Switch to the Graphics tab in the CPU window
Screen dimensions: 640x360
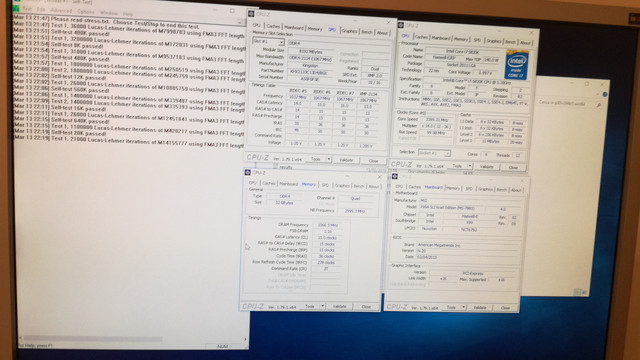[494, 41]
